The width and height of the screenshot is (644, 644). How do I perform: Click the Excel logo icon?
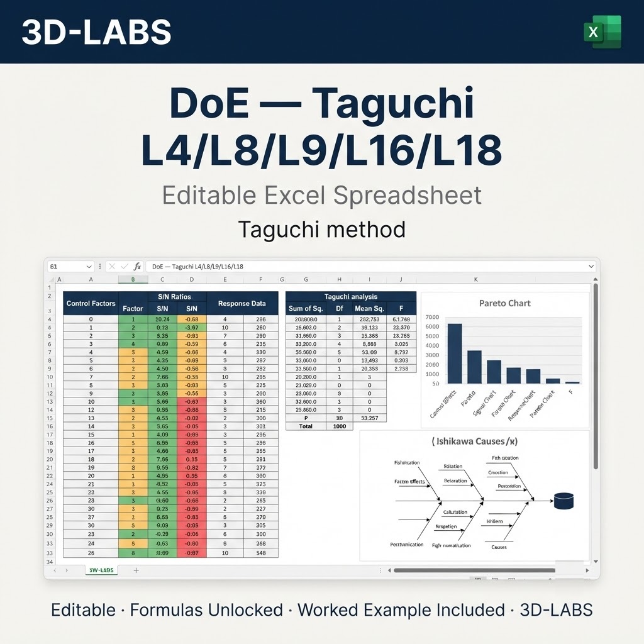[x=602, y=32]
